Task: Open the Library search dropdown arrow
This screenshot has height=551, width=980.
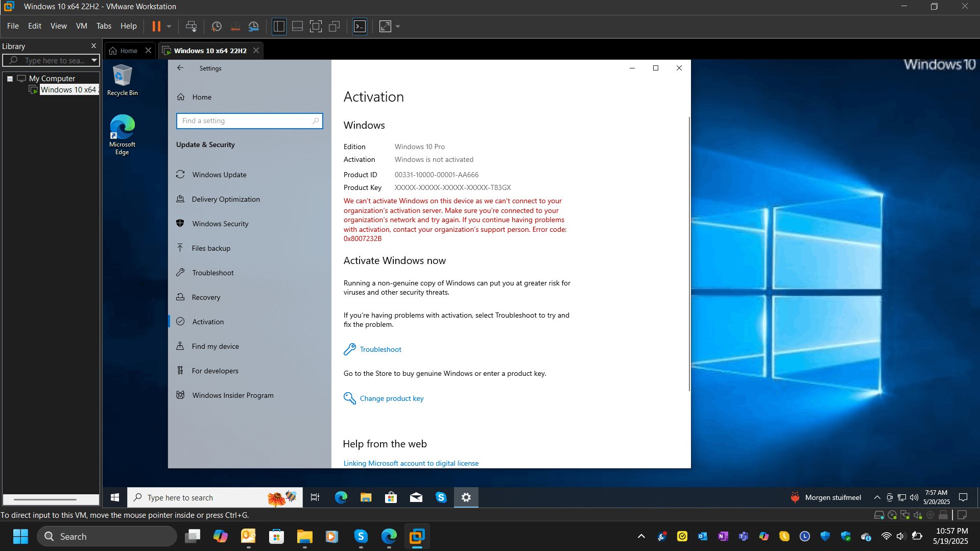Action: click(x=94, y=60)
